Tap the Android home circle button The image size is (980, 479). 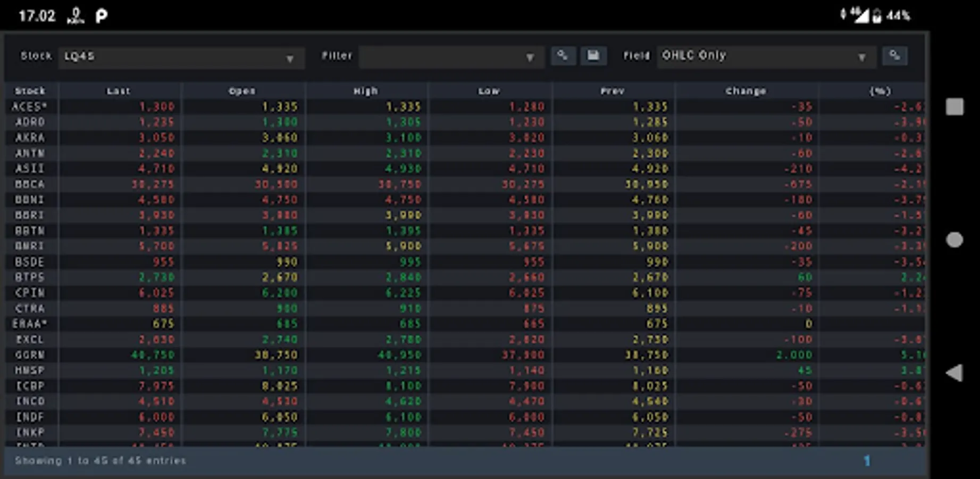point(954,240)
